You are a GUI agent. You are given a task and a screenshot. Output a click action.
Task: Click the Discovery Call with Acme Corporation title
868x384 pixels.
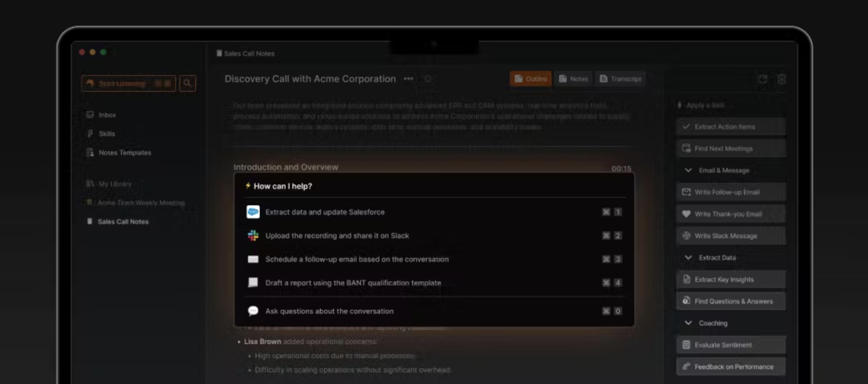point(310,79)
